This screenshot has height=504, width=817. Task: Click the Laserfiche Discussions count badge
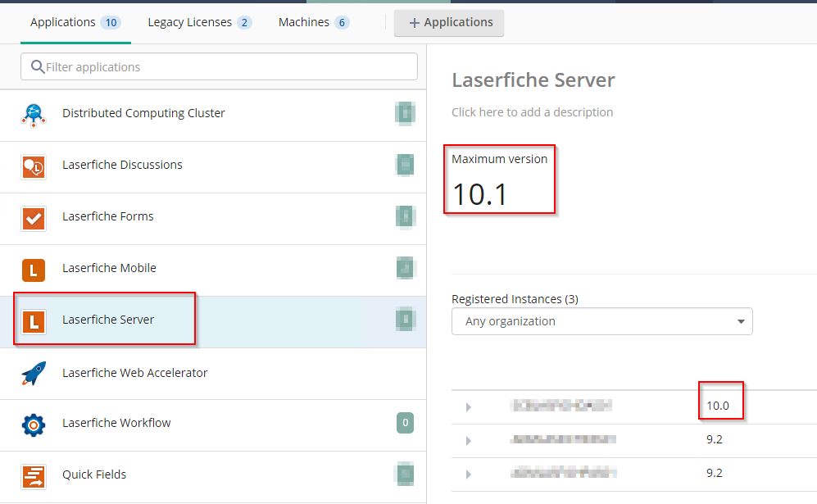[405, 165]
